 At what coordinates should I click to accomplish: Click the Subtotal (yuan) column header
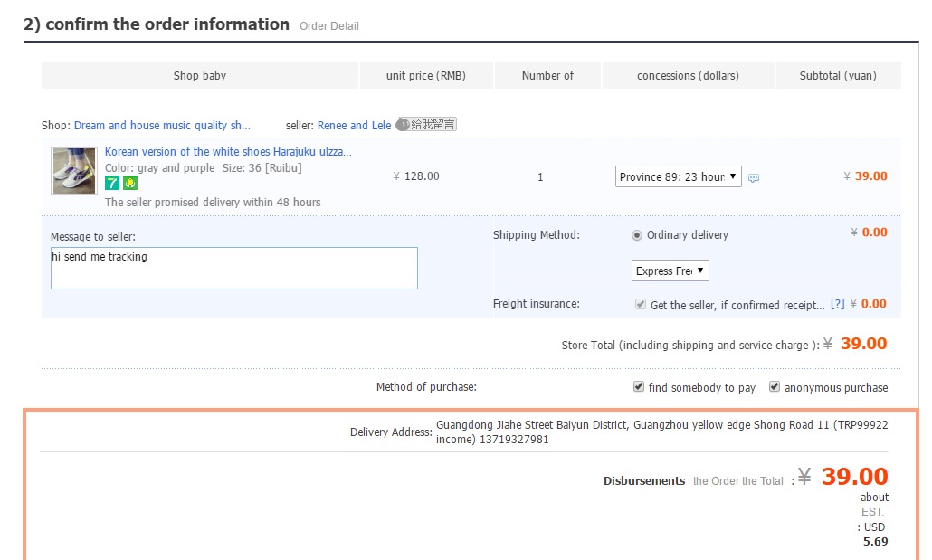838,76
